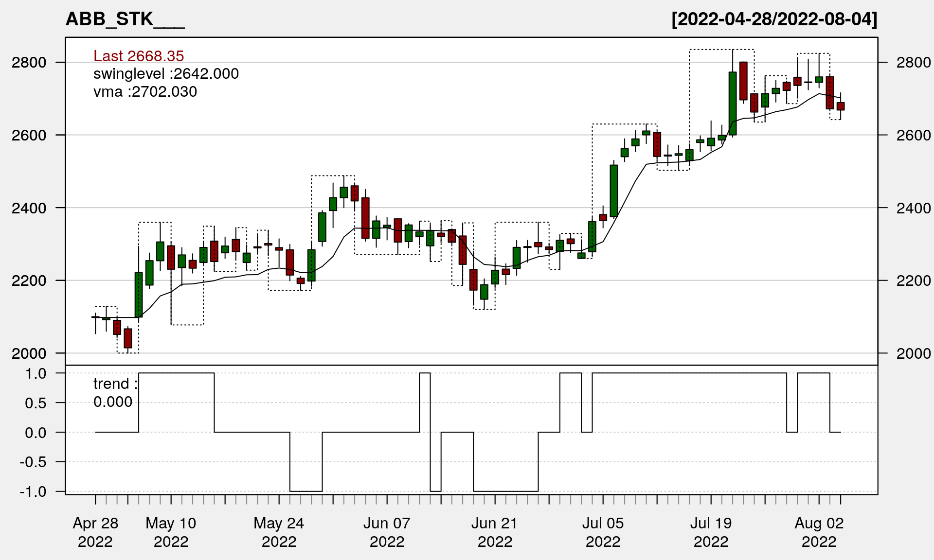Click the 2400 left price axis label

(x=29, y=208)
